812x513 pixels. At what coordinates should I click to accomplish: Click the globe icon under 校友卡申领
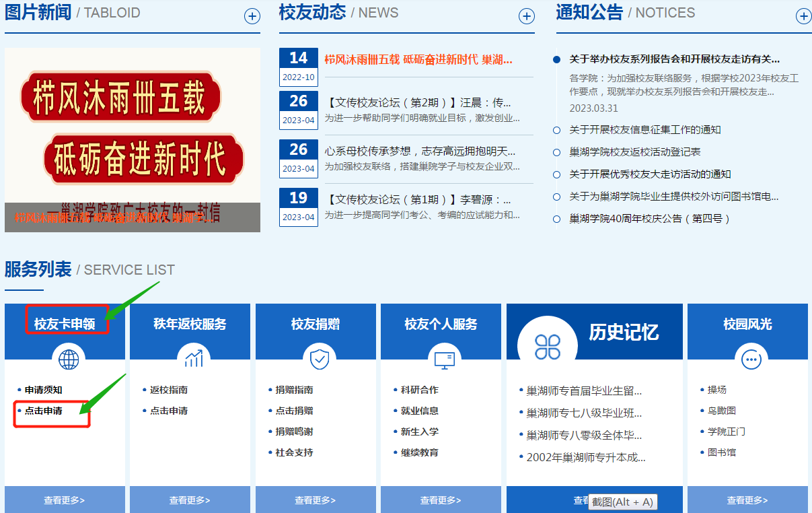click(x=69, y=360)
